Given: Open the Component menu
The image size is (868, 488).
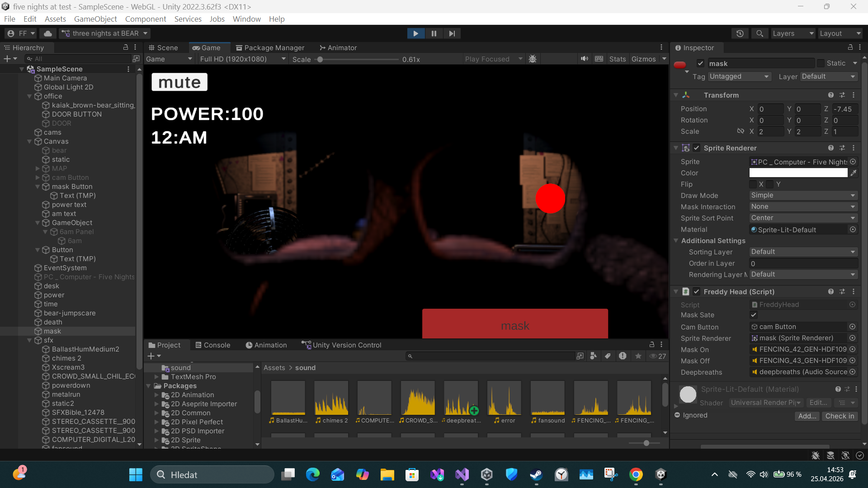Looking at the screenshot, I should coord(146,19).
